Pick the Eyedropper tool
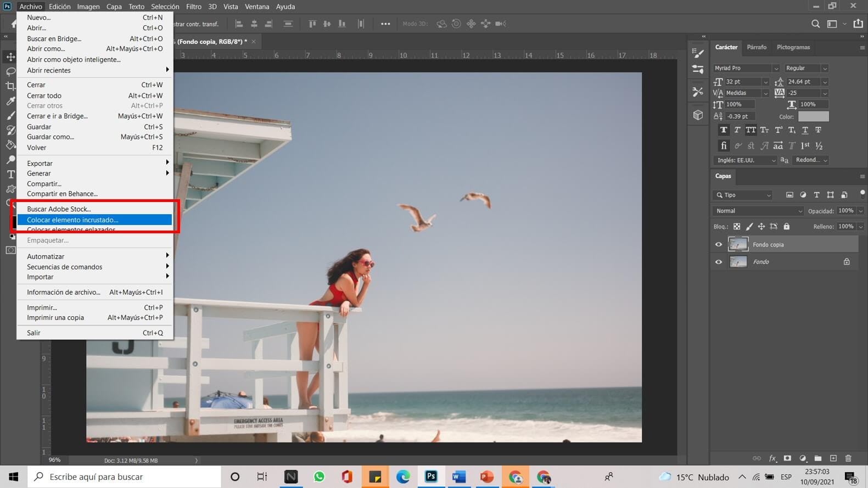 point(10,100)
